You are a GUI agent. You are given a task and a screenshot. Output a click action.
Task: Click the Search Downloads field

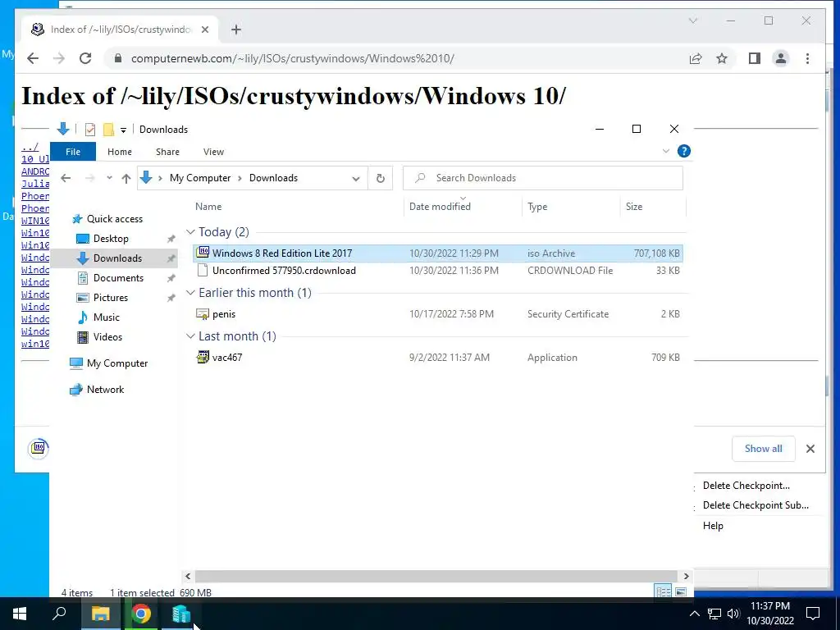tap(543, 178)
